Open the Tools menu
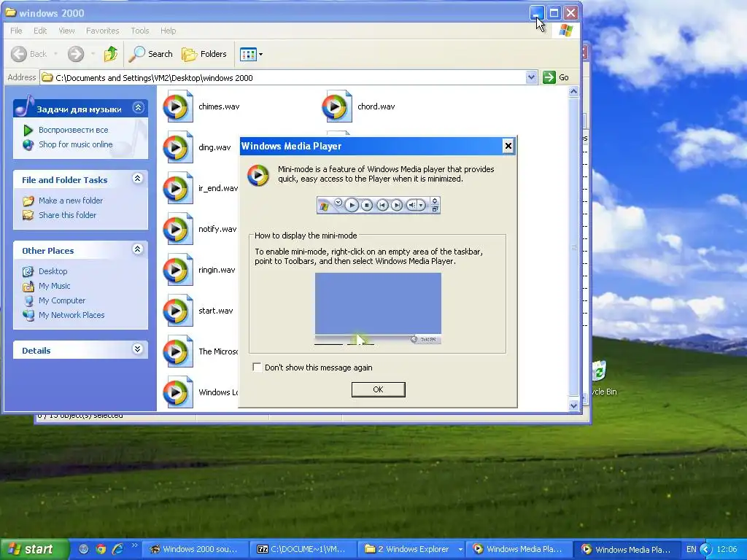747x560 pixels. pos(139,31)
